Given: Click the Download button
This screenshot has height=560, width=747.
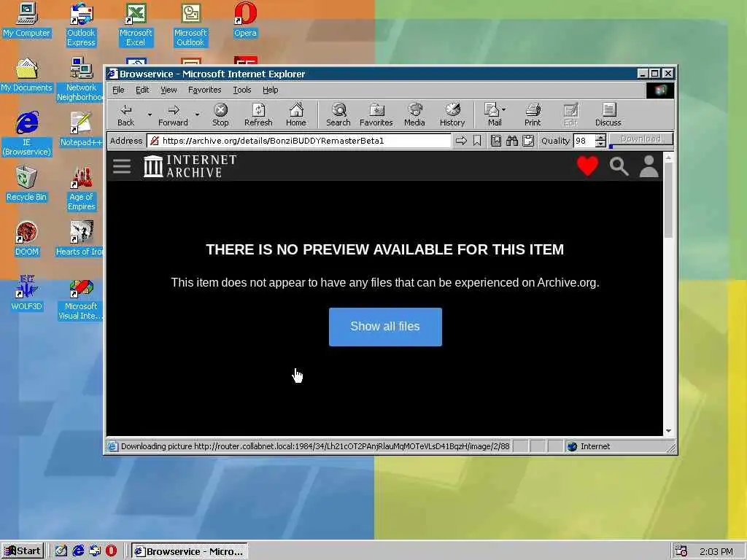Looking at the screenshot, I should pyautogui.click(x=640, y=139).
